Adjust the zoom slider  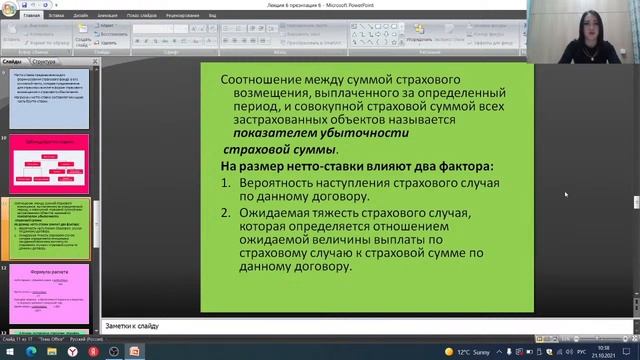[x=597, y=339]
